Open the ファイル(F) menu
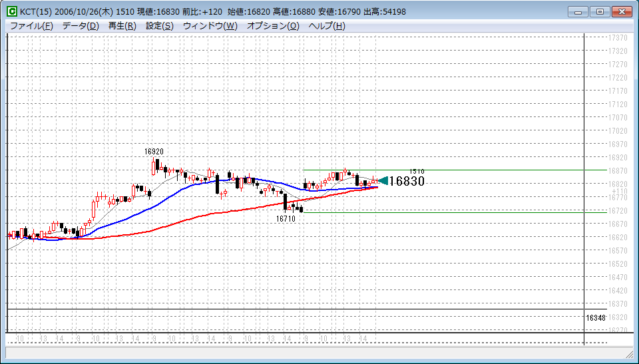Image resolution: width=639 pixels, height=364 pixels. 31,26
